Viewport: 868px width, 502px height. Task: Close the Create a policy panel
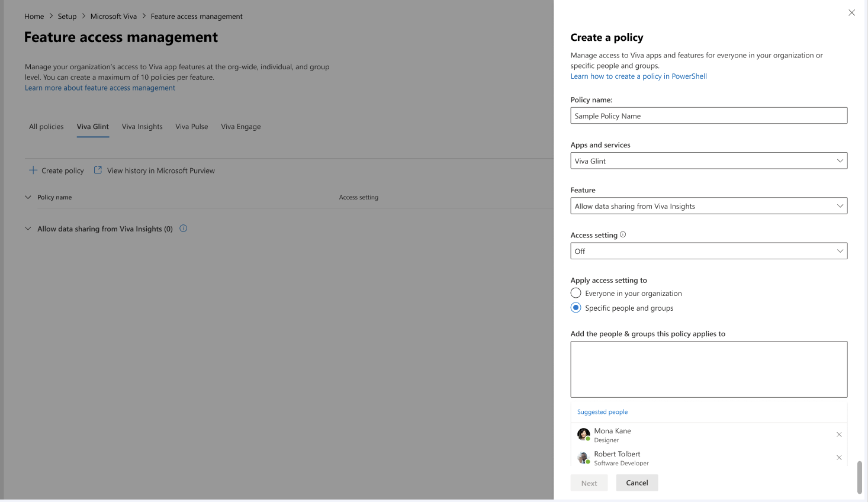pyautogui.click(x=851, y=12)
